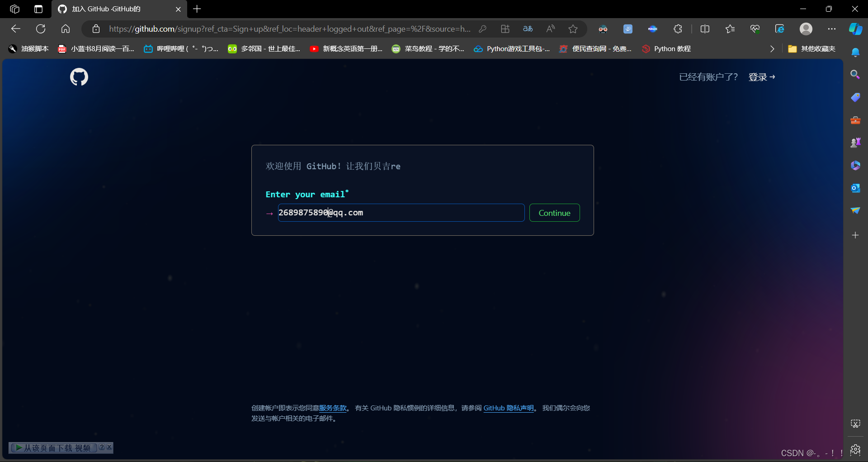Open the password key icon in address bar
Screen dimensions: 868x462
pos(483,29)
